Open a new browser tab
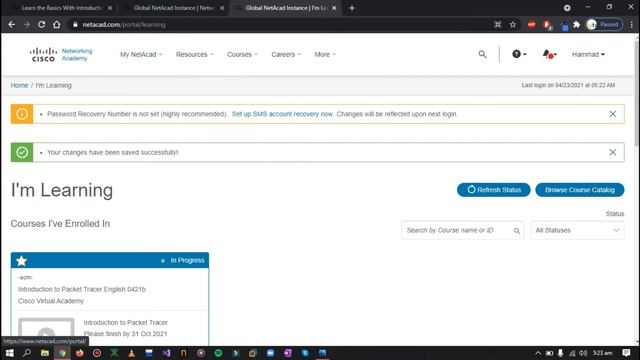 point(352,8)
